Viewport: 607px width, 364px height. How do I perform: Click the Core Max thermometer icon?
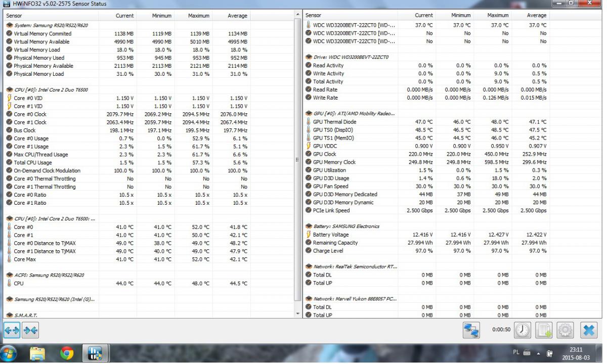click(9, 259)
